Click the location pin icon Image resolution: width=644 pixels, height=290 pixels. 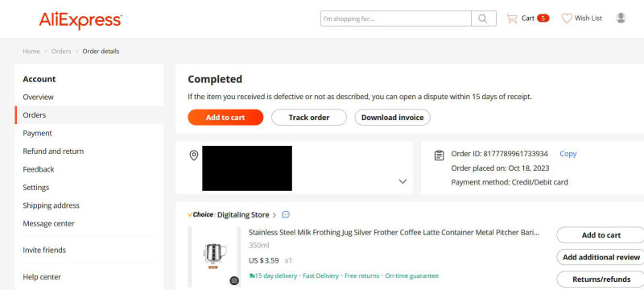[x=193, y=155]
